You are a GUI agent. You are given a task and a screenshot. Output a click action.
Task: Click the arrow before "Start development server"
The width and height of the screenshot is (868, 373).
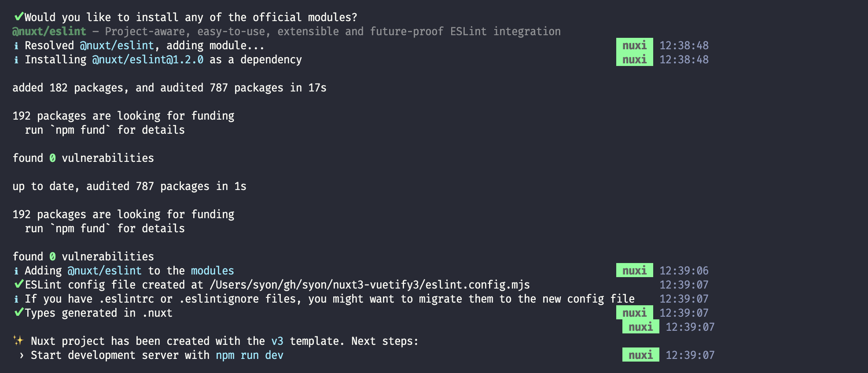tap(22, 355)
